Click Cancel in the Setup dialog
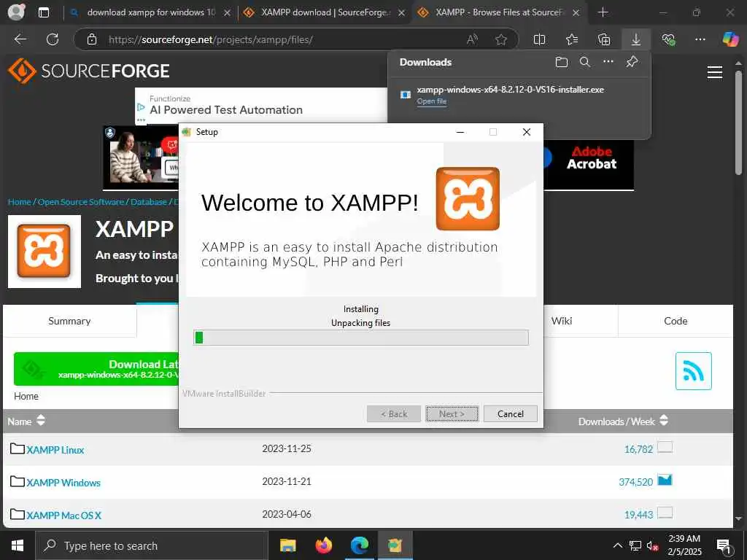This screenshot has height=560, width=747. point(510,414)
